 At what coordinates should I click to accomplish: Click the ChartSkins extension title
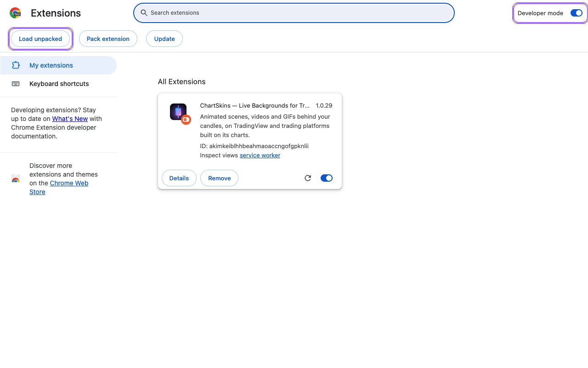pos(255,106)
